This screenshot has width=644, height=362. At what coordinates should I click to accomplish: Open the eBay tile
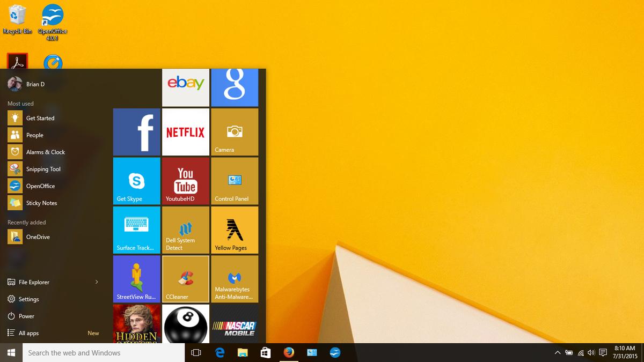pyautogui.click(x=186, y=87)
